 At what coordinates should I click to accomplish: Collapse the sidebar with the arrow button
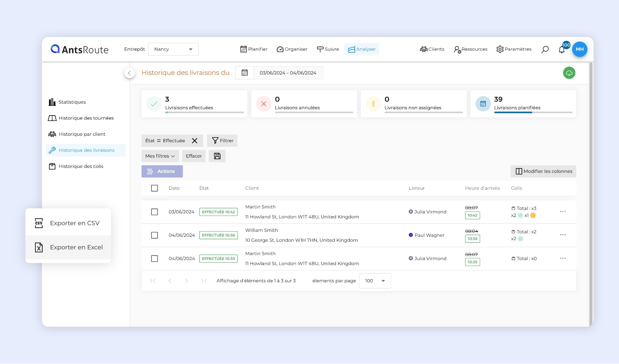point(129,73)
